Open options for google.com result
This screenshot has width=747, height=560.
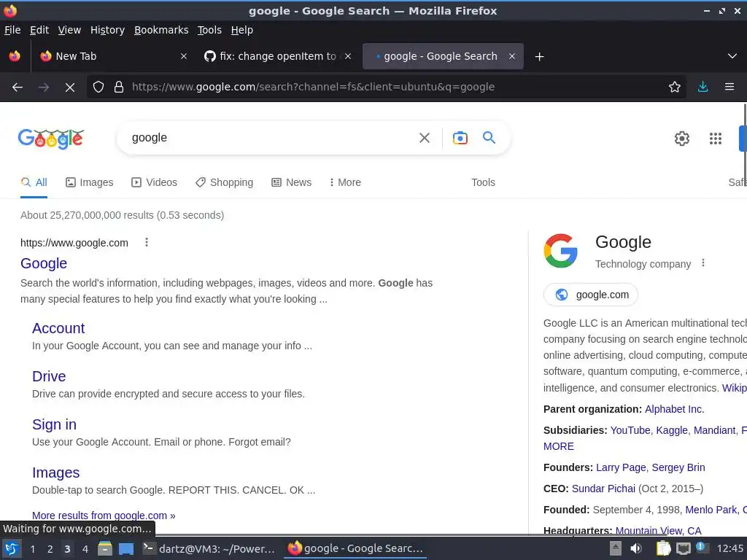tap(147, 242)
